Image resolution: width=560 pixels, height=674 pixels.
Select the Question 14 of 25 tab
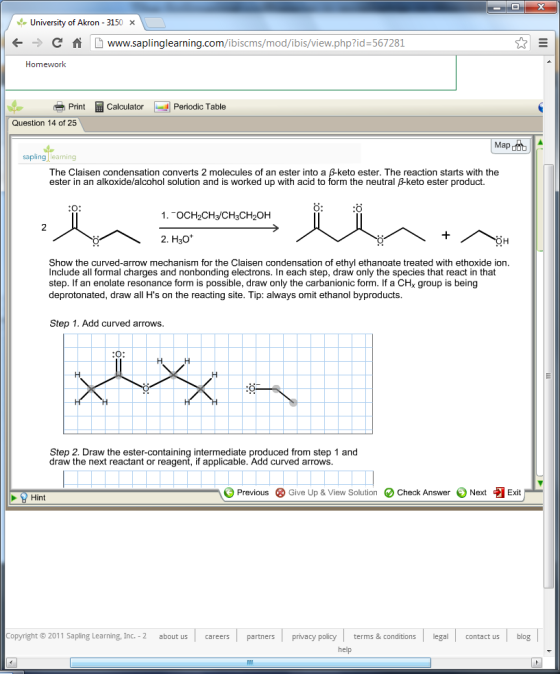click(44, 123)
